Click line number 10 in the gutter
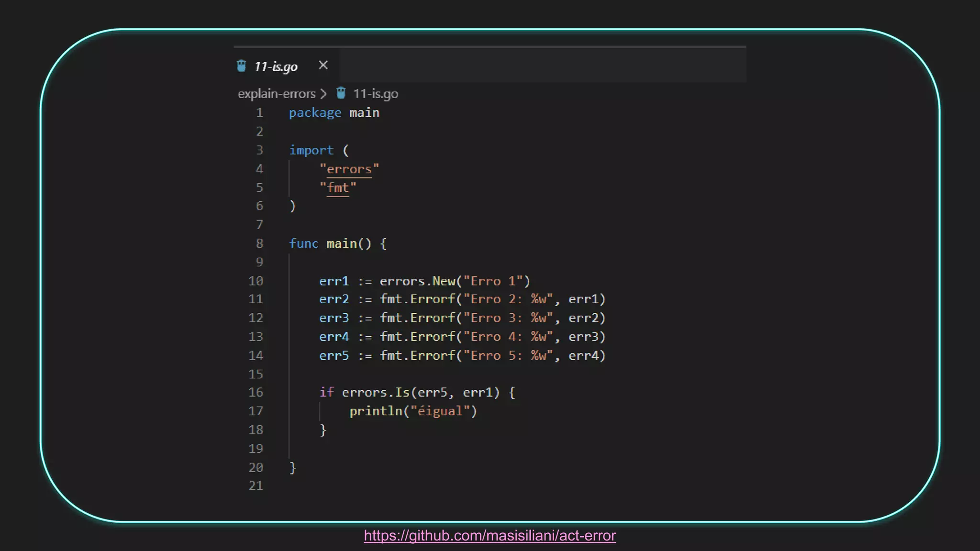This screenshot has height=551, width=980. click(256, 281)
